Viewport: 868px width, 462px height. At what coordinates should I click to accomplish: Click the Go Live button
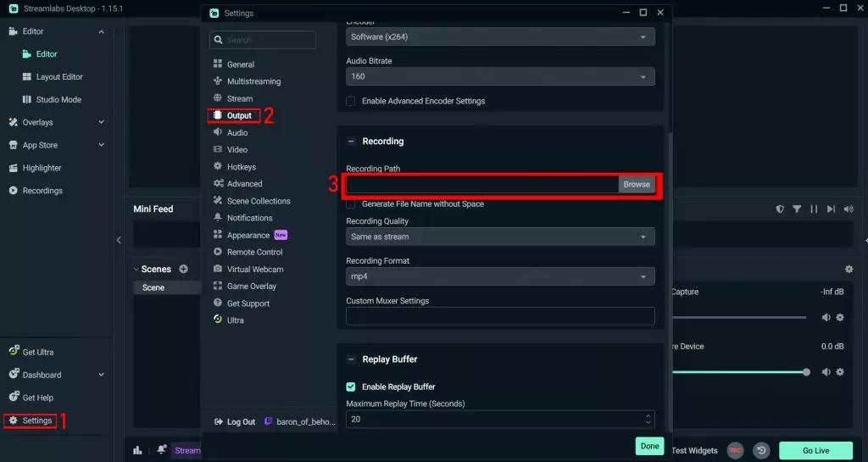(816, 450)
